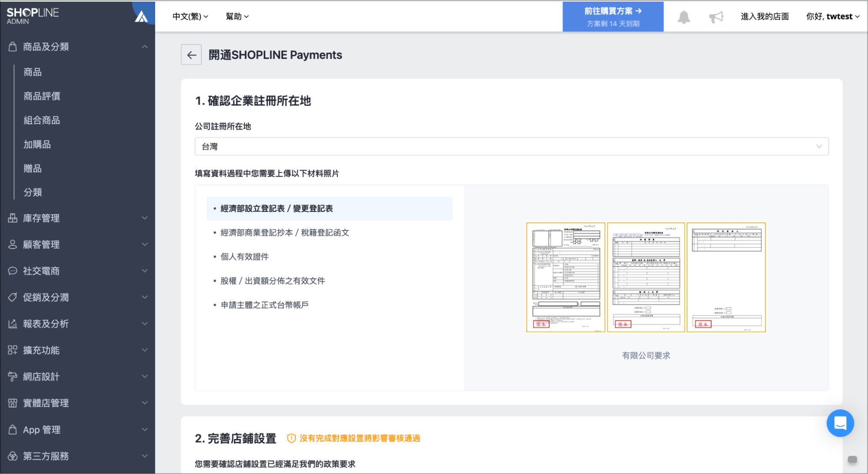The height and width of the screenshot is (474, 868).
Task: Click the orange shield warning icon
Action: pos(291,438)
